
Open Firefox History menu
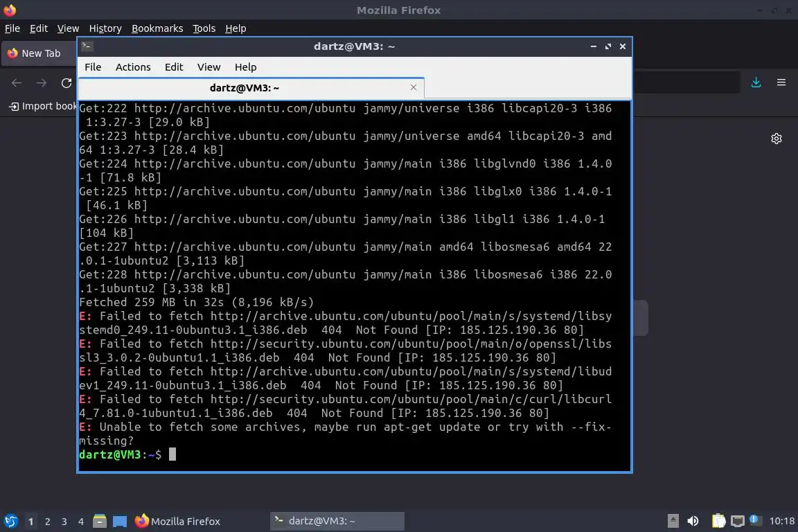[x=105, y=28]
